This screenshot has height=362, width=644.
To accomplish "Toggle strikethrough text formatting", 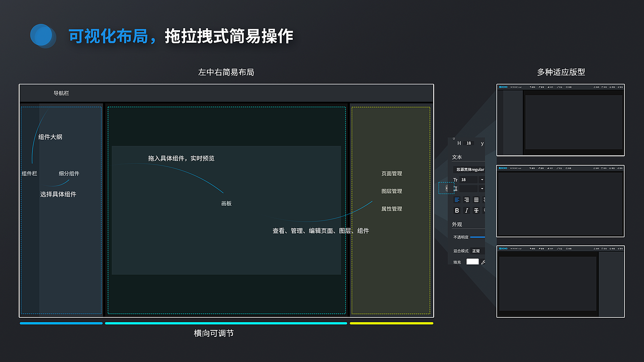I will point(476,210).
